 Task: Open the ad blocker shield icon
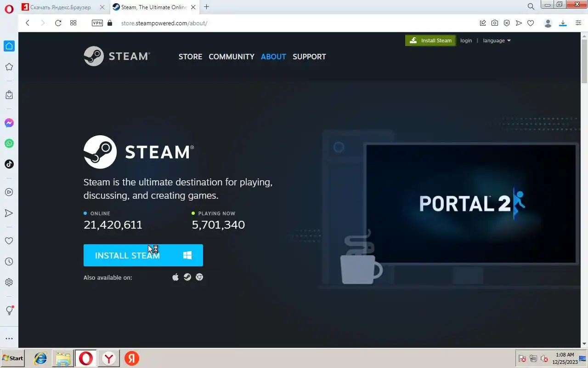(x=507, y=23)
